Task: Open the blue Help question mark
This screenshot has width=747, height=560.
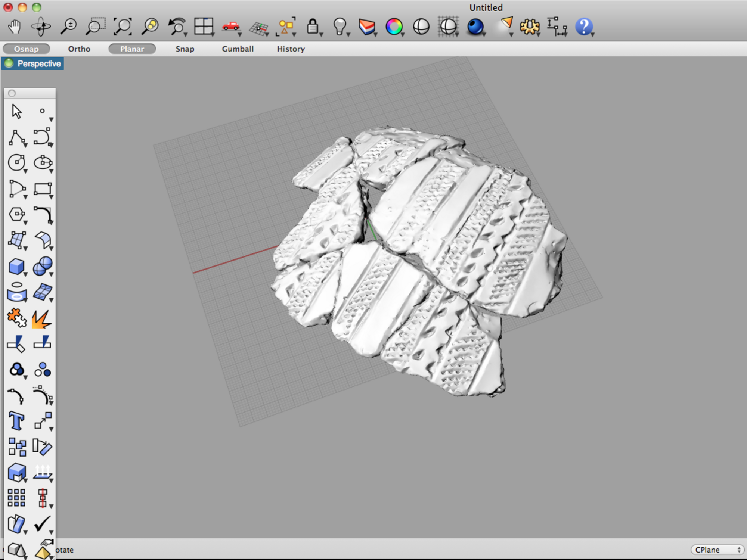Action: (x=584, y=27)
